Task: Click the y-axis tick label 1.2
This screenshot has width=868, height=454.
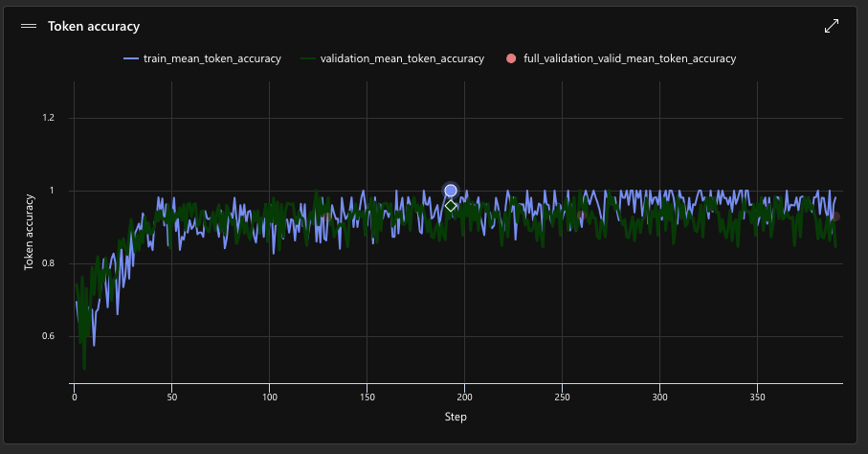Action: 49,118
